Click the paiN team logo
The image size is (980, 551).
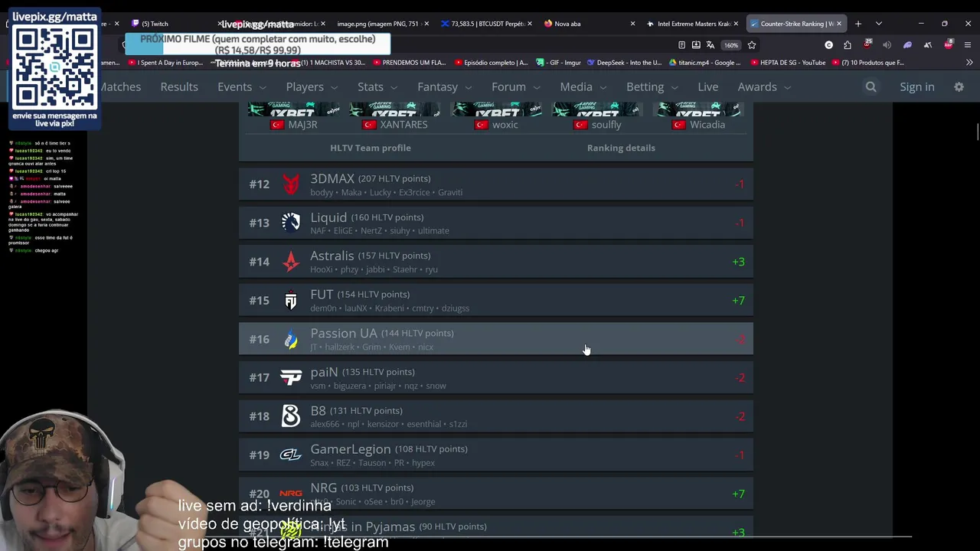click(x=291, y=378)
